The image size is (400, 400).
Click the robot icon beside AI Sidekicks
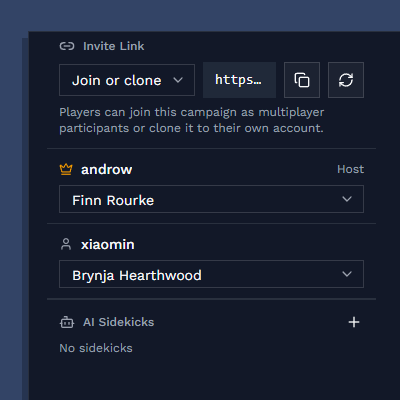(x=67, y=322)
